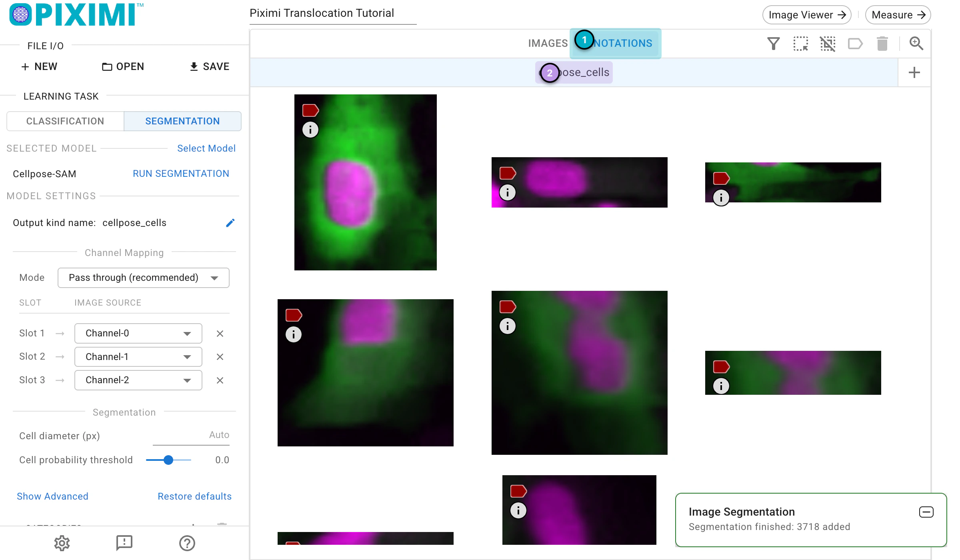Click the deselect all annotations icon
Screen dimensions: 960x560
click(828, 43)
